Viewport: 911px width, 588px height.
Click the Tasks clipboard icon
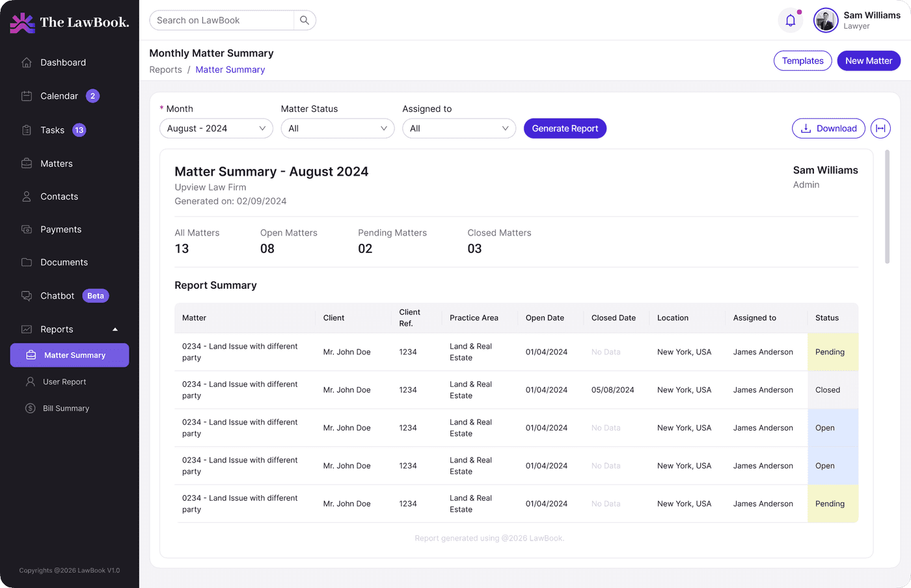pyautogui.click(x=27, y=130)
